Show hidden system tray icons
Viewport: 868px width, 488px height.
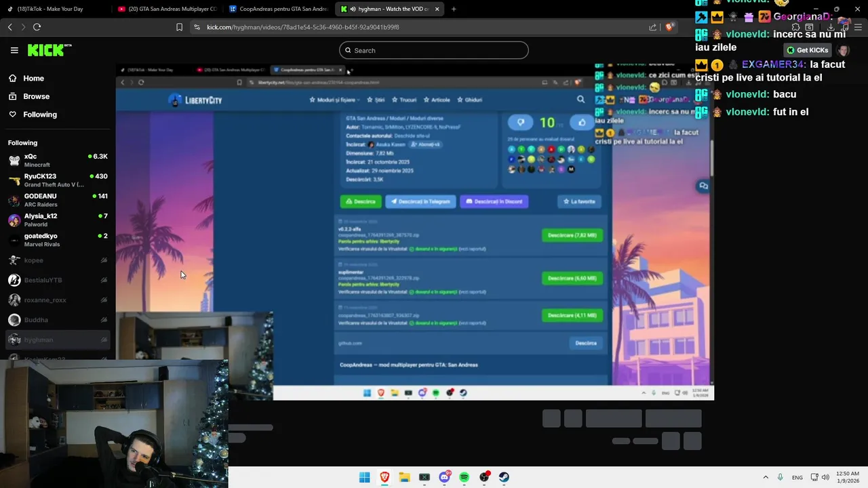[x=766, y=477]
